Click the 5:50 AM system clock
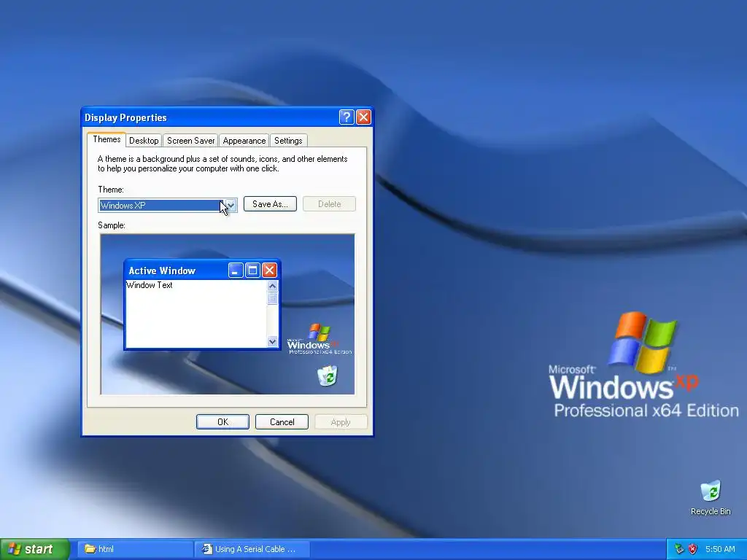 click(x=720, y=549)
